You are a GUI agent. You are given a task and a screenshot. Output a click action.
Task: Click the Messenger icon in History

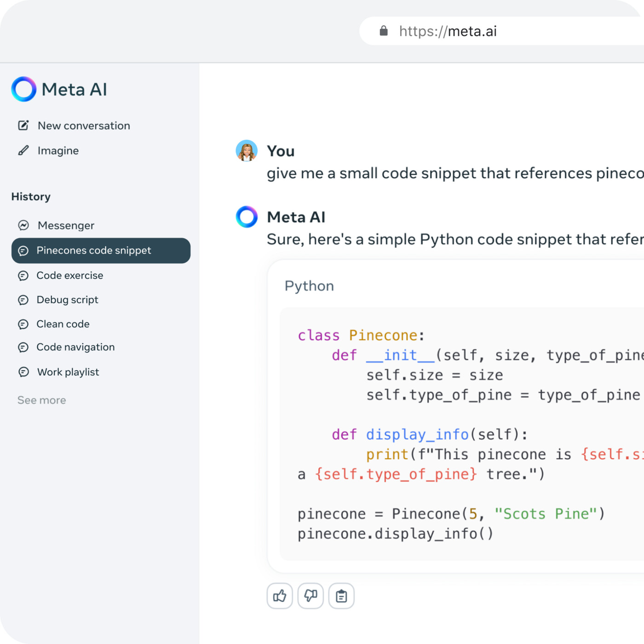tap(23, 225)
